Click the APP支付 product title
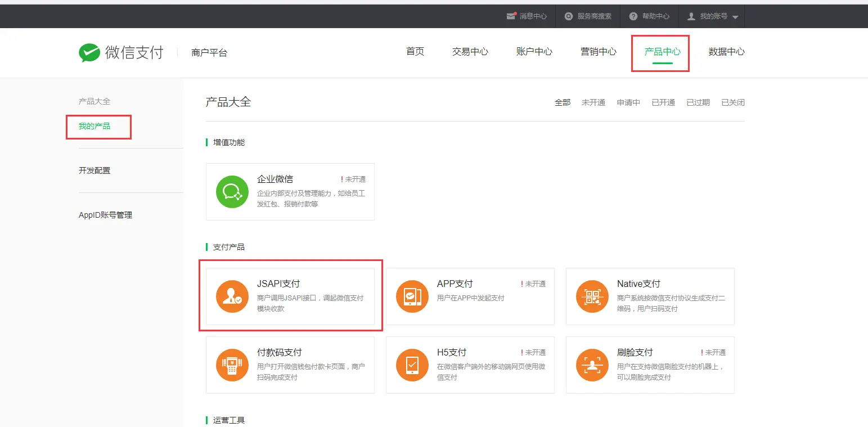This screenshot has height=427, width=868. tap(455, 284)
